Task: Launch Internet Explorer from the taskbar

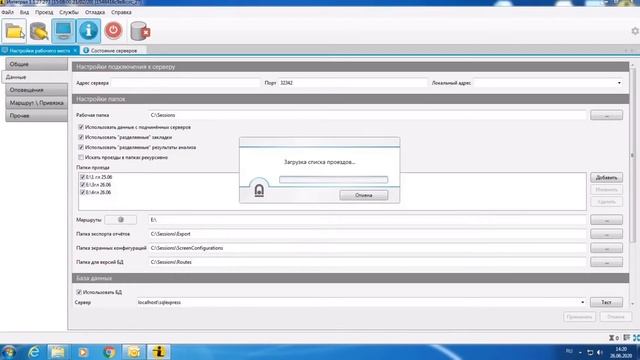Action: [x=34, y=352]
